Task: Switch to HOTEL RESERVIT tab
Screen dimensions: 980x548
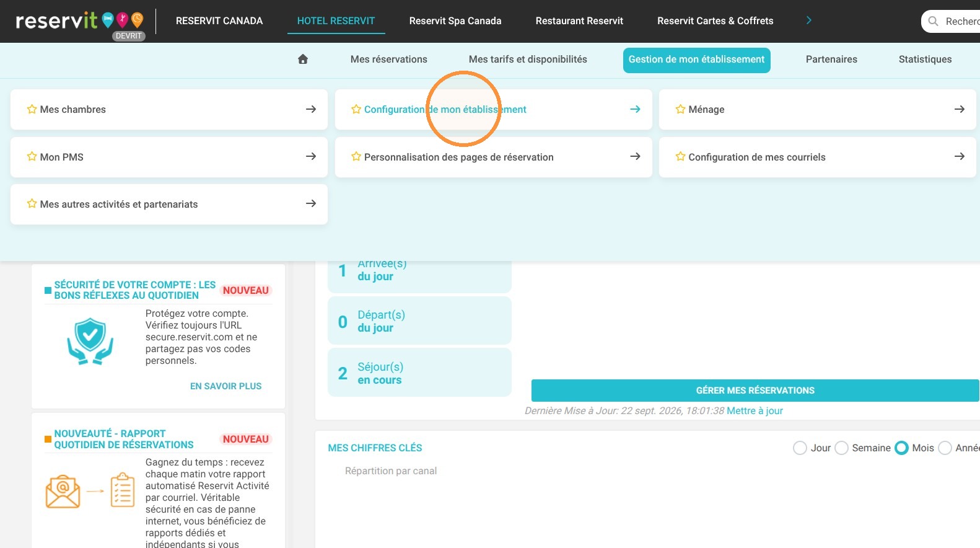Action: (336, 21)
